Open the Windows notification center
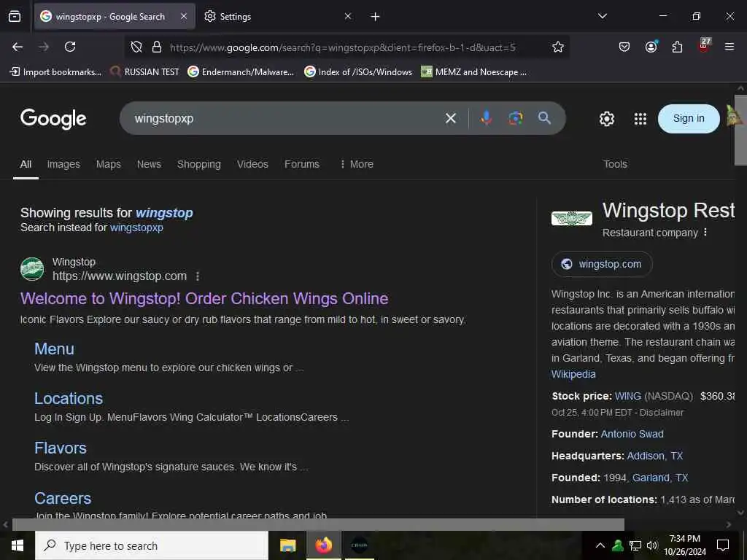This screenshot has width=747, height=560. click(x=723, y=545)
